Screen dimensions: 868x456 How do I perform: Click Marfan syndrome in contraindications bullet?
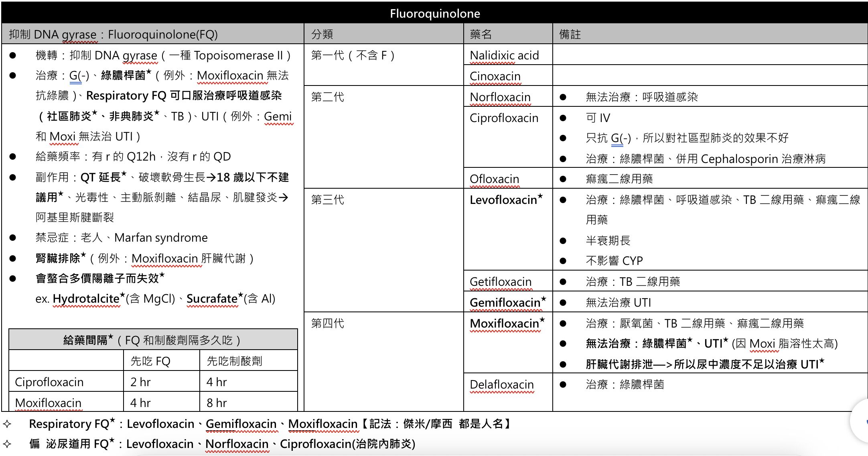161,238
